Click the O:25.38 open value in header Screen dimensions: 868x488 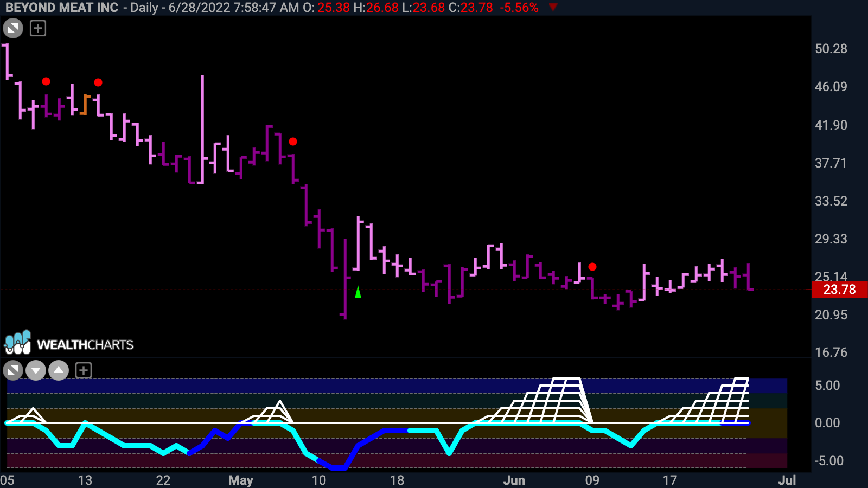[x=326, y=8]
